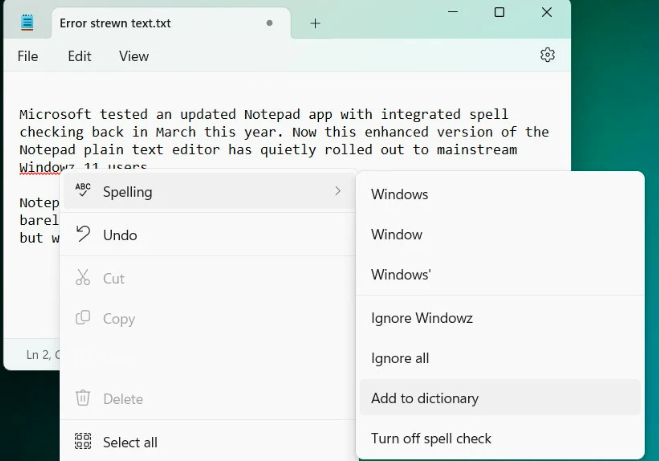The height and width of the screenshot is (461, 659).
Task: Pick the suggestion 'Window'
Action: [500, 234]
